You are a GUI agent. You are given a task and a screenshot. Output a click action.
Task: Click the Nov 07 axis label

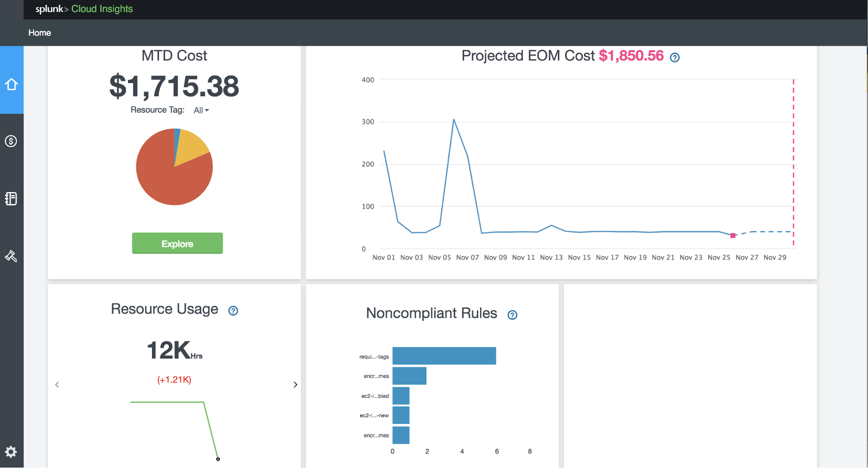(468, 257)
